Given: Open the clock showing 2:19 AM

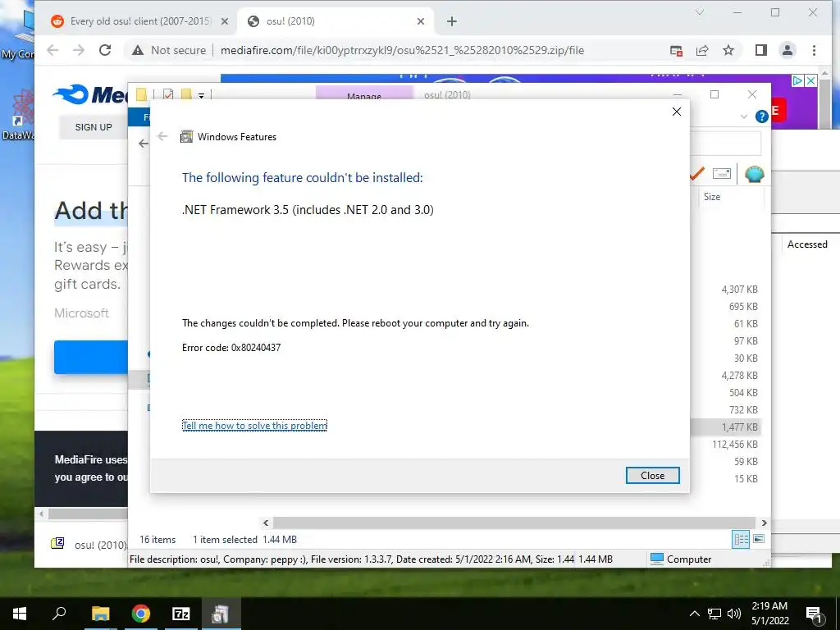Looking at the screenshot, I should 769,614.
